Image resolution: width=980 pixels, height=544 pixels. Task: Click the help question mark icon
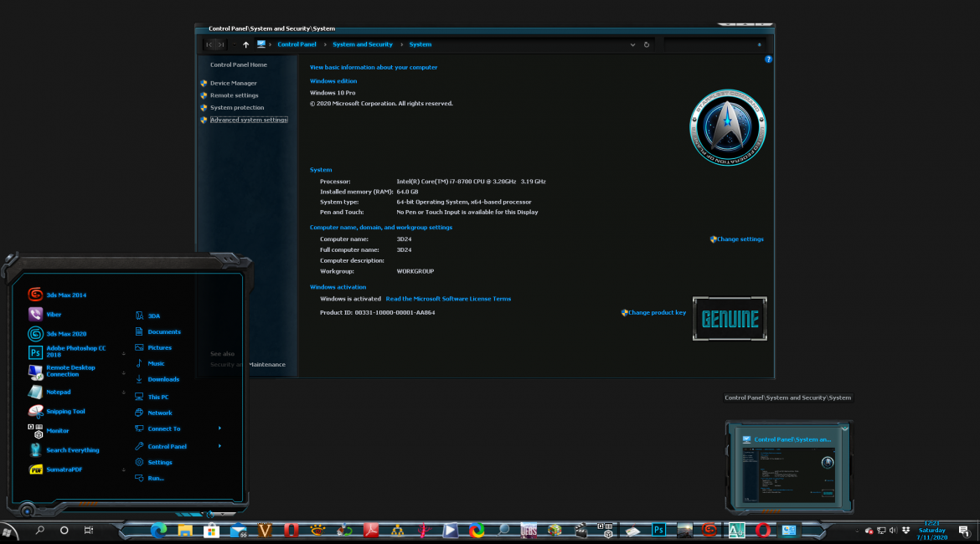click(x=768, y=59)
